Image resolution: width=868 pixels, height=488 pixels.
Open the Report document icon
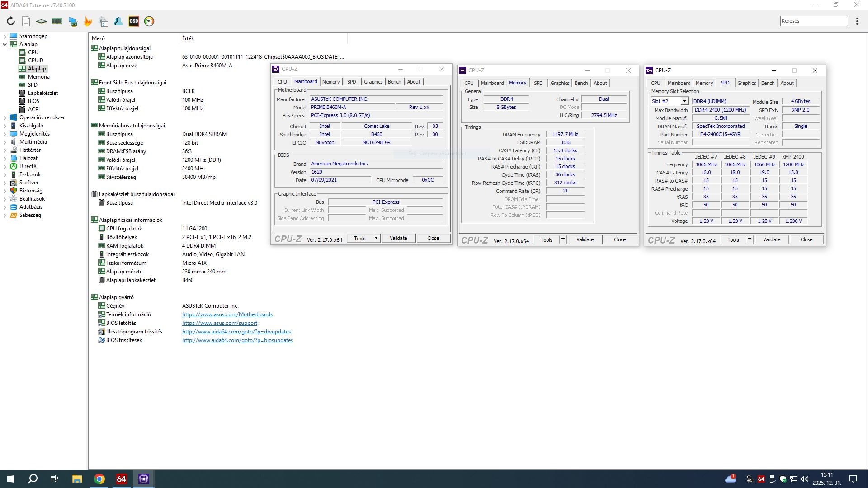point(26,21)
